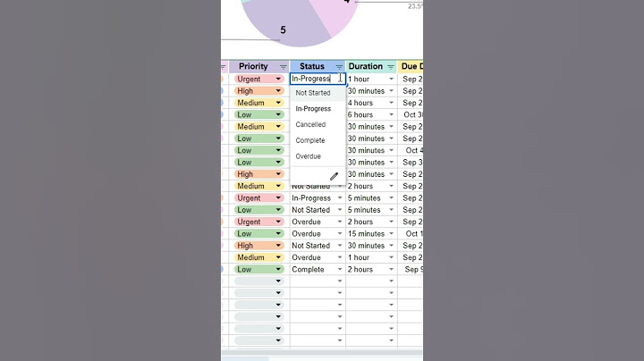Open Urgent priority chip in the In-Progress 5 minutes row

click(x=258, y=197)
